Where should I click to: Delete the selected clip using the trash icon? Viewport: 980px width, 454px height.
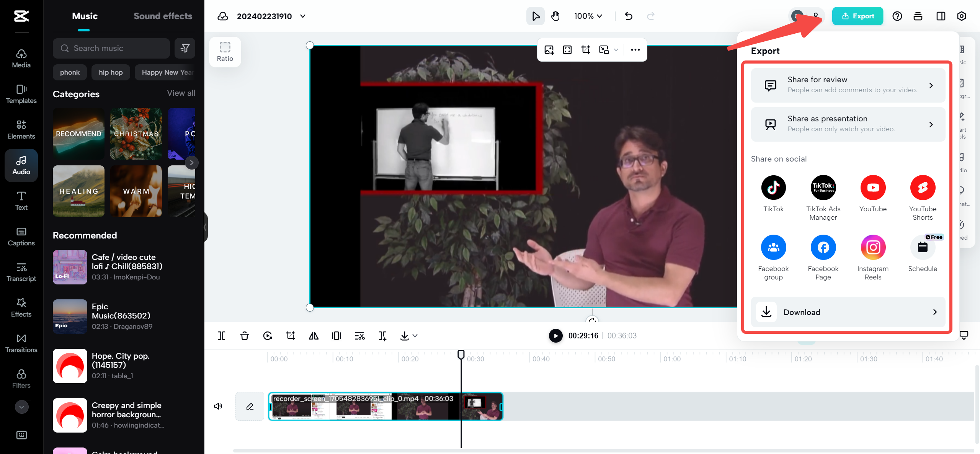[x=244, y=336]
